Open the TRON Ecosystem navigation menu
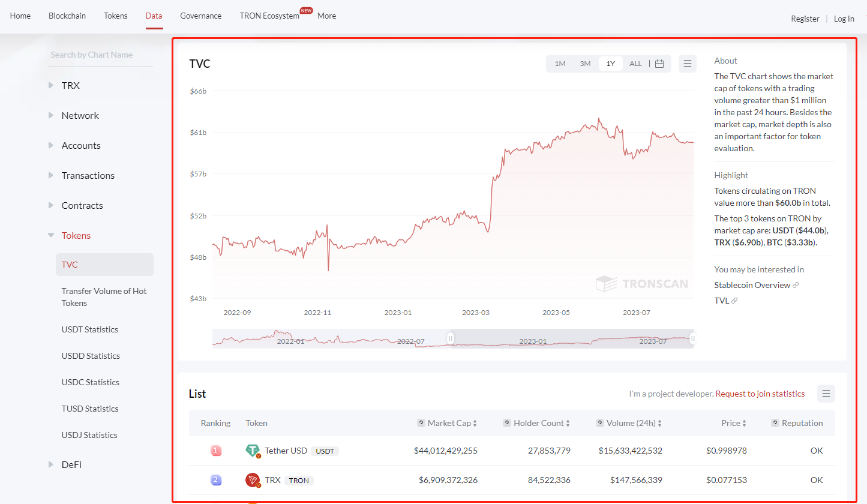Viewport: 867px width, 504px height. pyautogui.click(x=269, y=16)
